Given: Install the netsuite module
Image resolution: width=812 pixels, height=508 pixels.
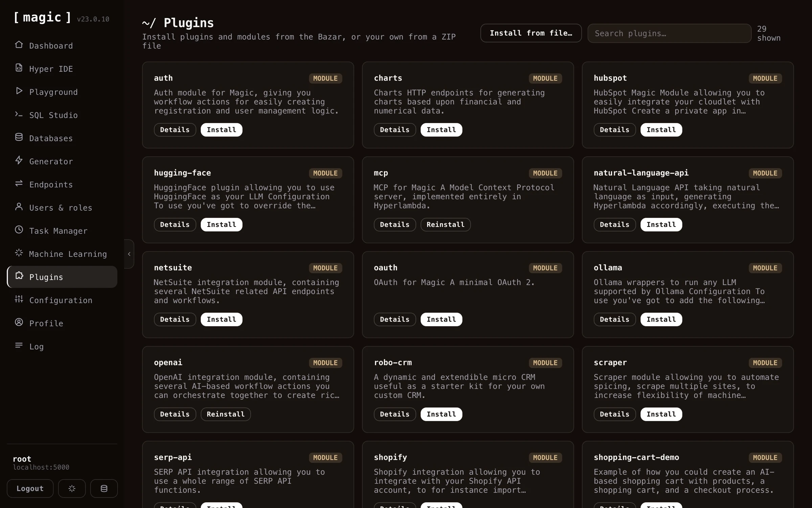Looking at the screenshot, I should 221,319.
